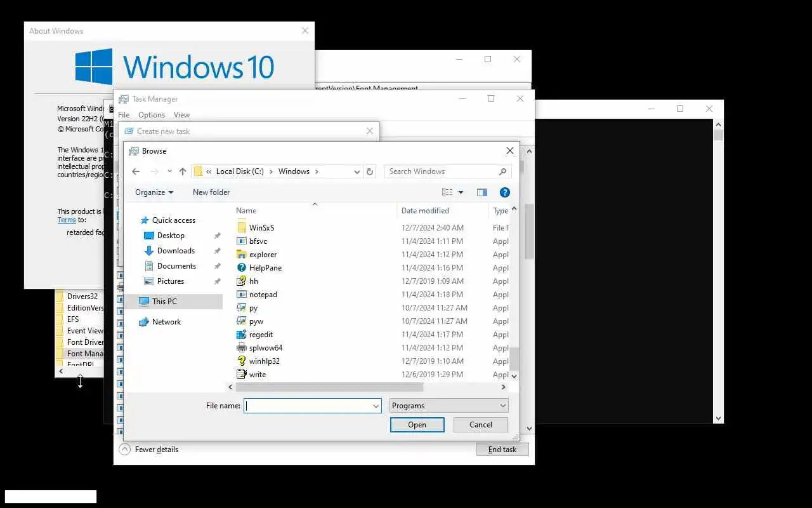Select EFS key in Registry Editor tree
Screen dimensions: 812x508
73,319
